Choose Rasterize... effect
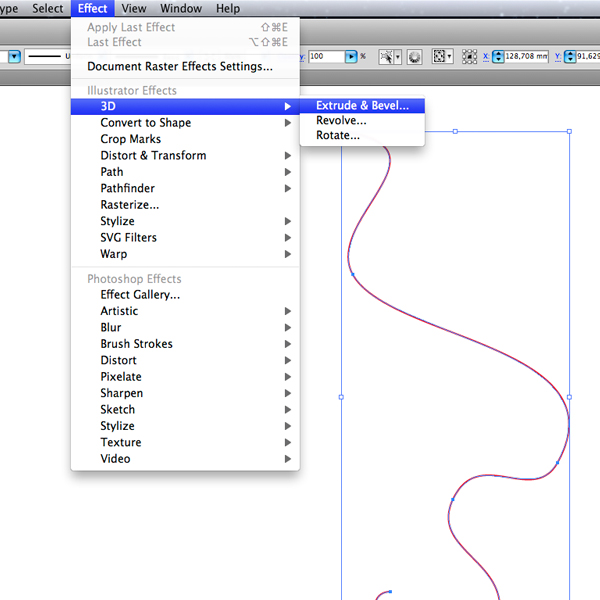 pyautogui.click(x=185, y=205)
